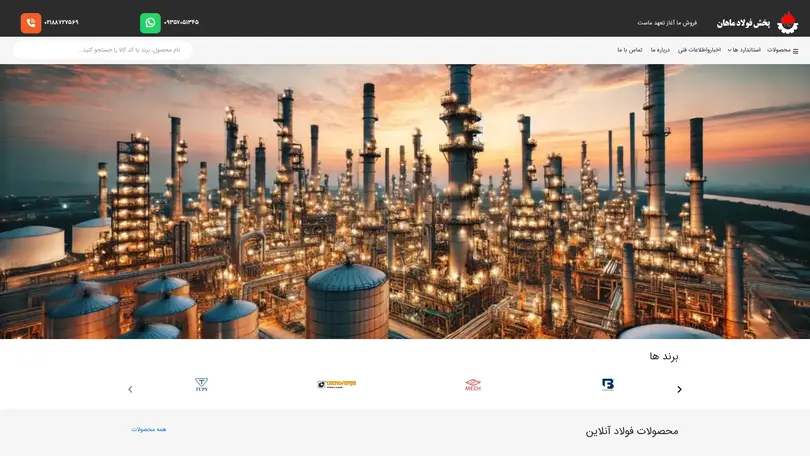Click the همه محصولات link

point(149,430)
